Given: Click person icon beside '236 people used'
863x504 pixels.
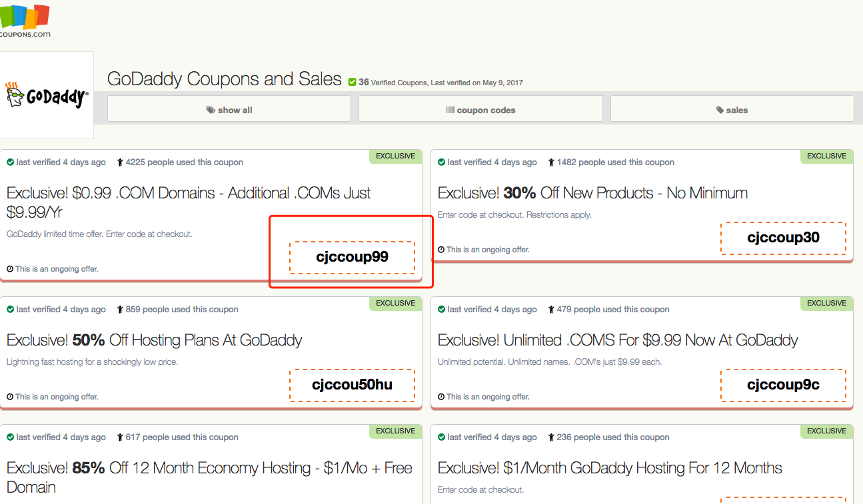Looking at the screenshot, I should pos(551,437).
